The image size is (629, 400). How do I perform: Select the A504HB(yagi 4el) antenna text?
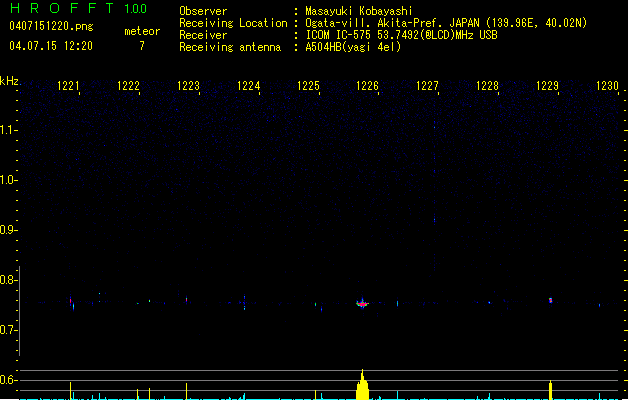click(x=353, y=47)
